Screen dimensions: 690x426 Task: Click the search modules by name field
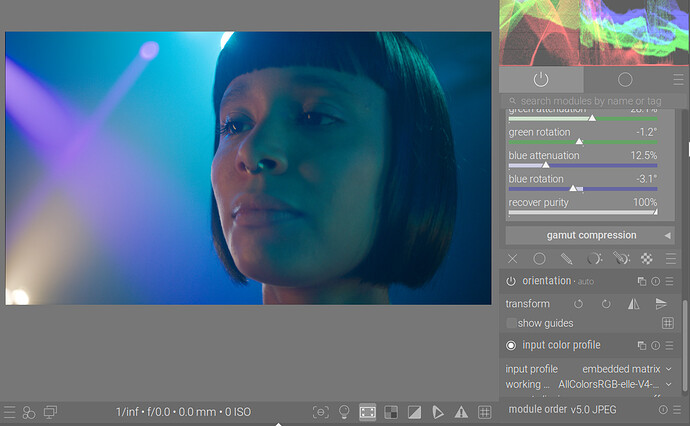click(x=590, y=101)
